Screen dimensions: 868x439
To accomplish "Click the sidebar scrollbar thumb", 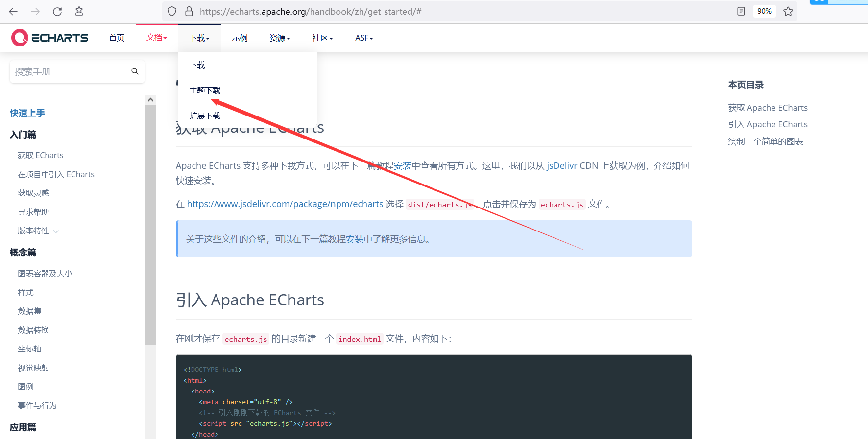I will point(150,225).
